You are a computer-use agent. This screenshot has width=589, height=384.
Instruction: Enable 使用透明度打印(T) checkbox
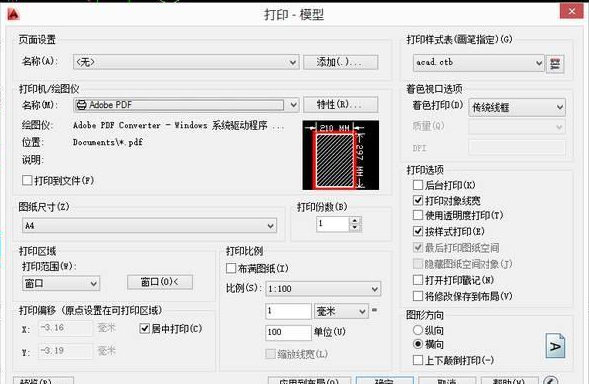[418, 215]
